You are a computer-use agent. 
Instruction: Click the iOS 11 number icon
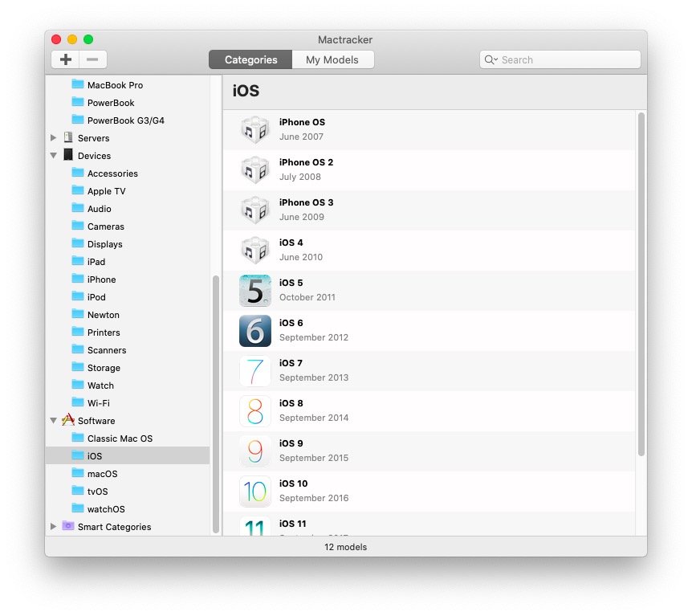coord(255,525)
